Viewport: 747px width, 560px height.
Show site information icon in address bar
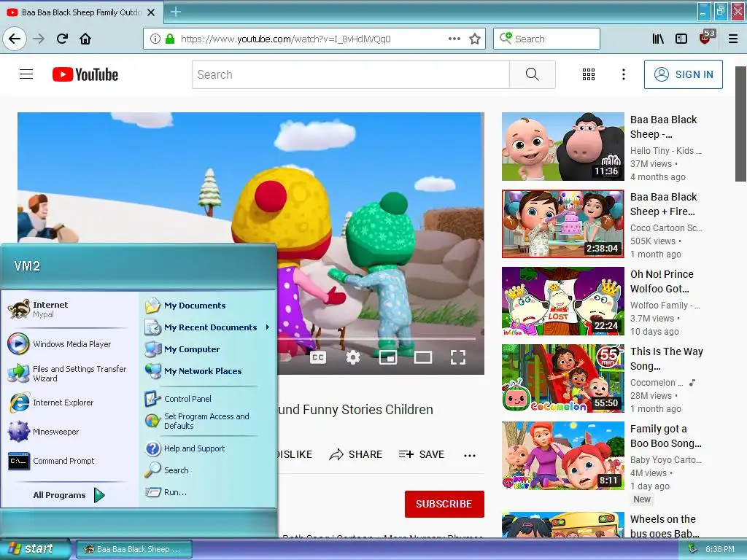[x=155, y=39]
